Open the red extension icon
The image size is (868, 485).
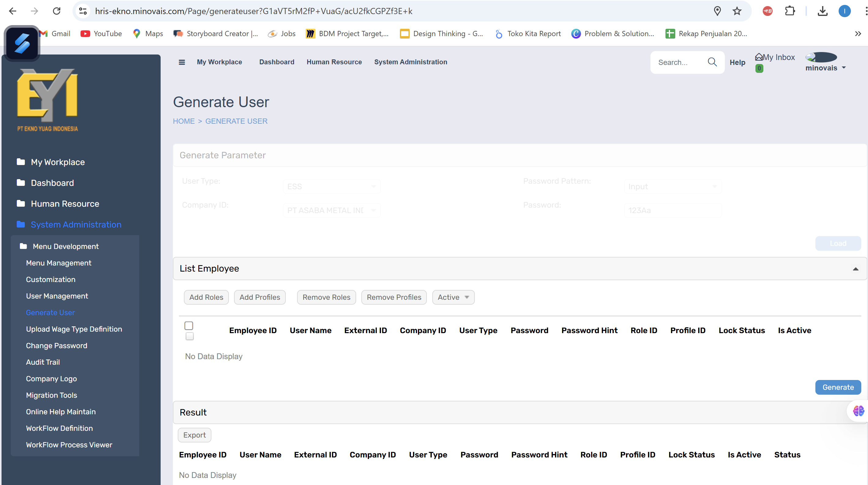(x=768, y=11)
